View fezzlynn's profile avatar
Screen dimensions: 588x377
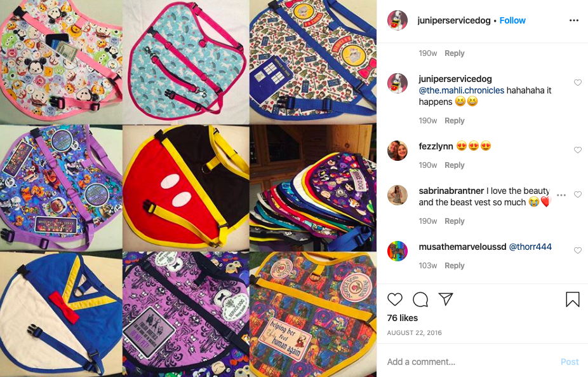pos(397,151)
